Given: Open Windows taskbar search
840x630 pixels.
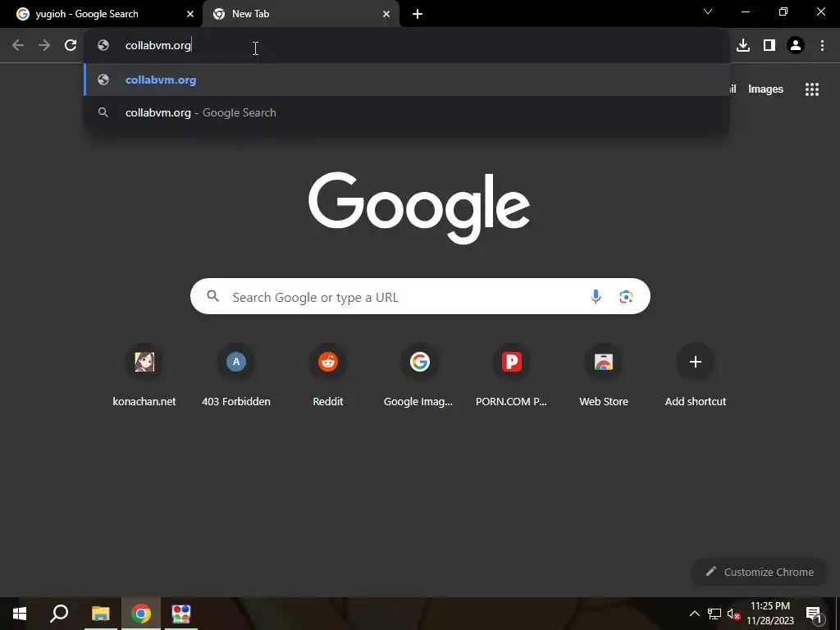Looking at the screenshot, I should tap(59, 614).
